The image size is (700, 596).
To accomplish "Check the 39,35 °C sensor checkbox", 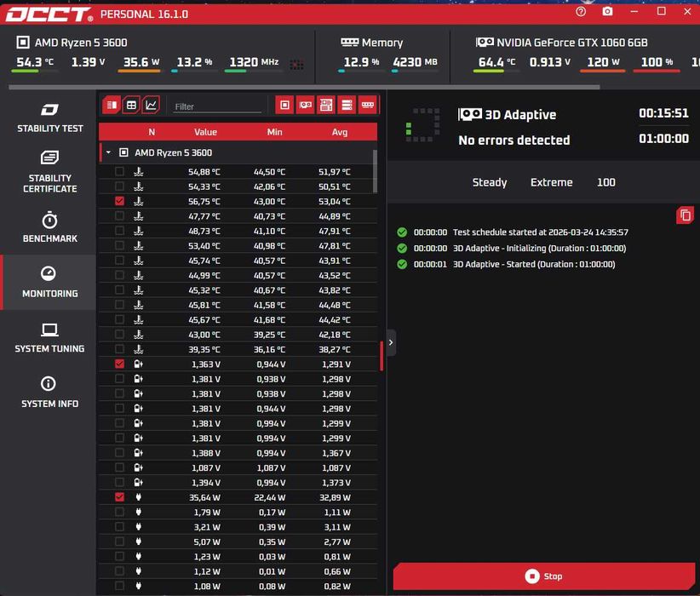I will pyautogui.click(x=119, y=349).
